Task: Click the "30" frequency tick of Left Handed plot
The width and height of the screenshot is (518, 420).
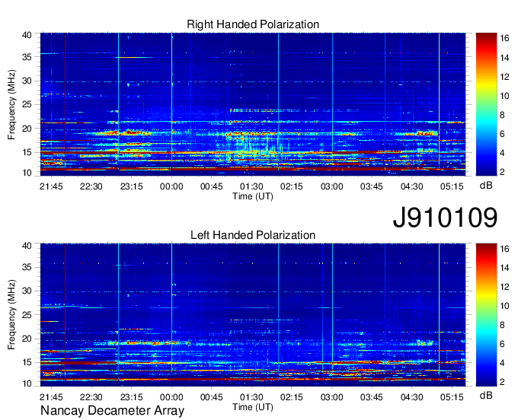Action: coord(27,291)
